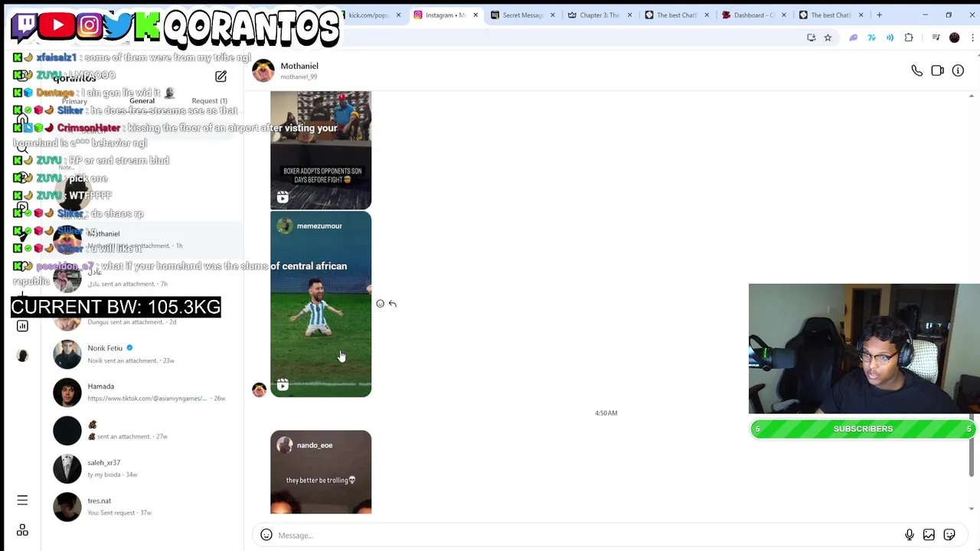Click the voice clip microphone icon
The height and width of the screenshot is (551, 980).
(x=909, y=535)
